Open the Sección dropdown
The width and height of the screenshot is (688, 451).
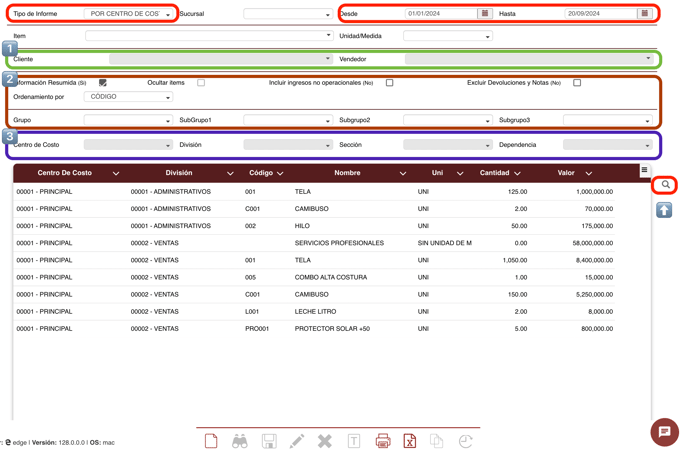click(448, 145)
